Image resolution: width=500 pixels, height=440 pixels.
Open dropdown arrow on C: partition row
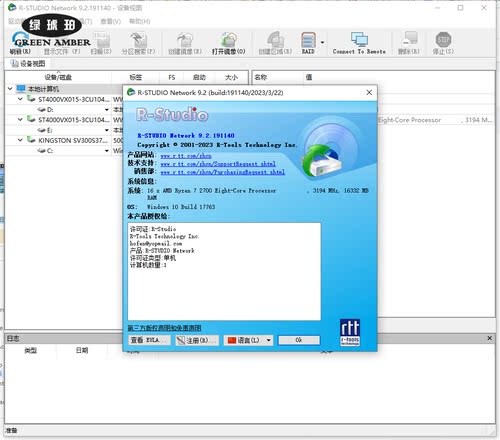(x=107, y=151)
